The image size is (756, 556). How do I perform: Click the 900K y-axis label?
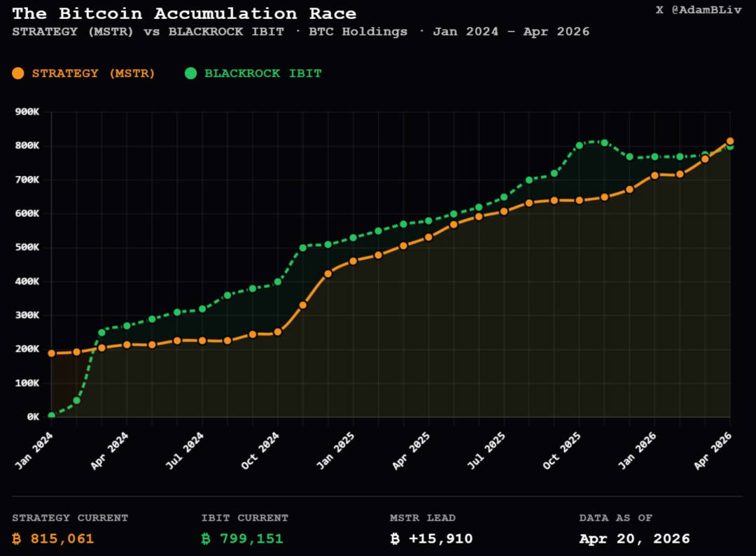click(27, 112)
